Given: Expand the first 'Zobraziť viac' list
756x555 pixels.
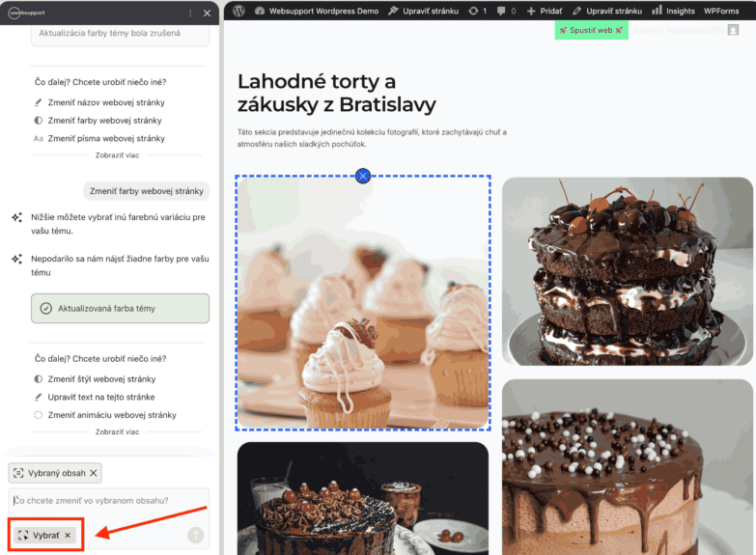Looking at the screenshot, I should pyautogui.click(x=116, y=157).
